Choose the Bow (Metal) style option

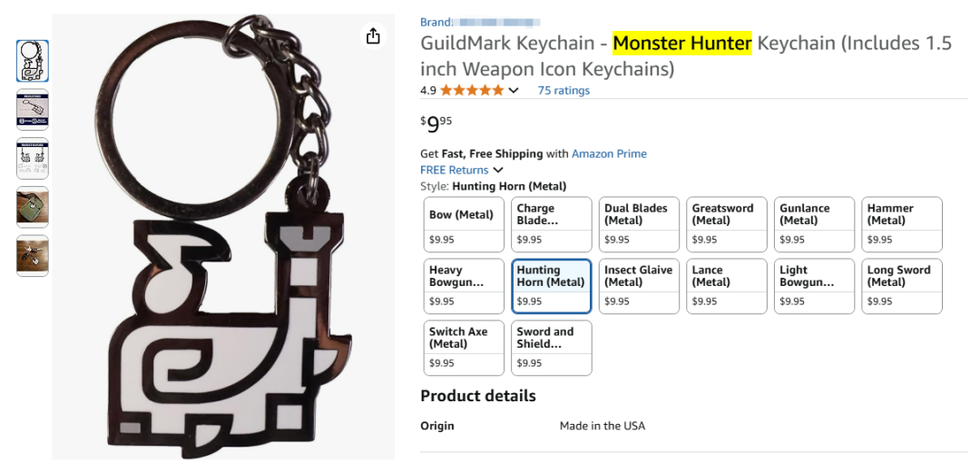click(x=464, y=224)
